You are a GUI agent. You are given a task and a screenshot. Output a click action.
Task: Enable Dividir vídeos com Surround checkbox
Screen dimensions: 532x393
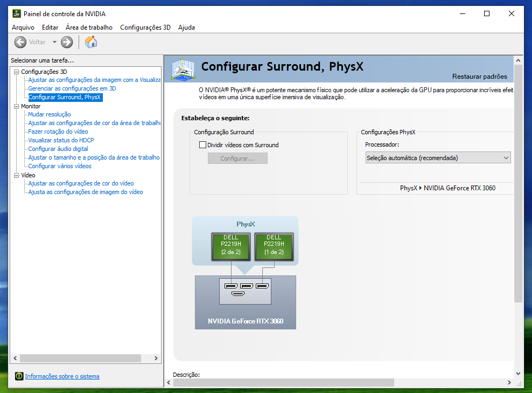[202, 144]
